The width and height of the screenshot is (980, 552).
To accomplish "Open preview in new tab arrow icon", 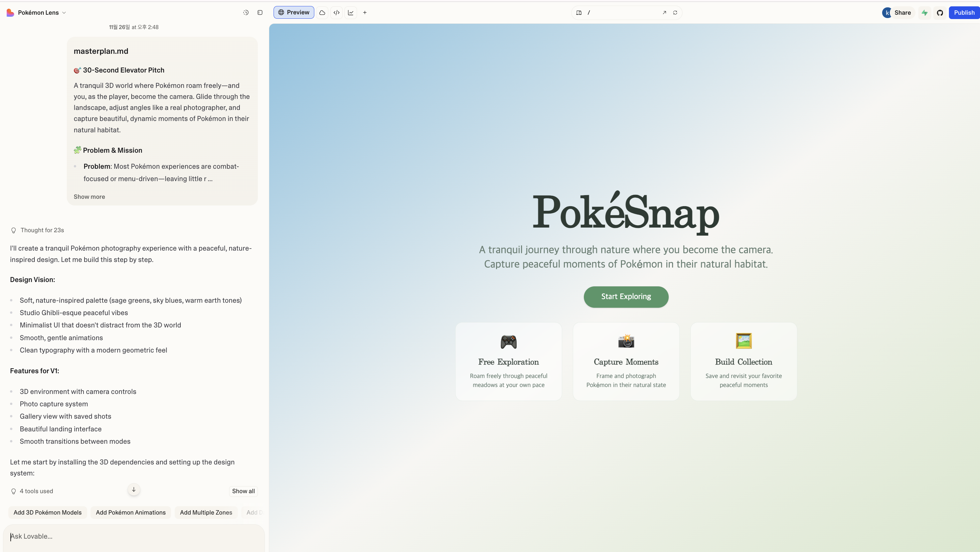I will point(664,13).
